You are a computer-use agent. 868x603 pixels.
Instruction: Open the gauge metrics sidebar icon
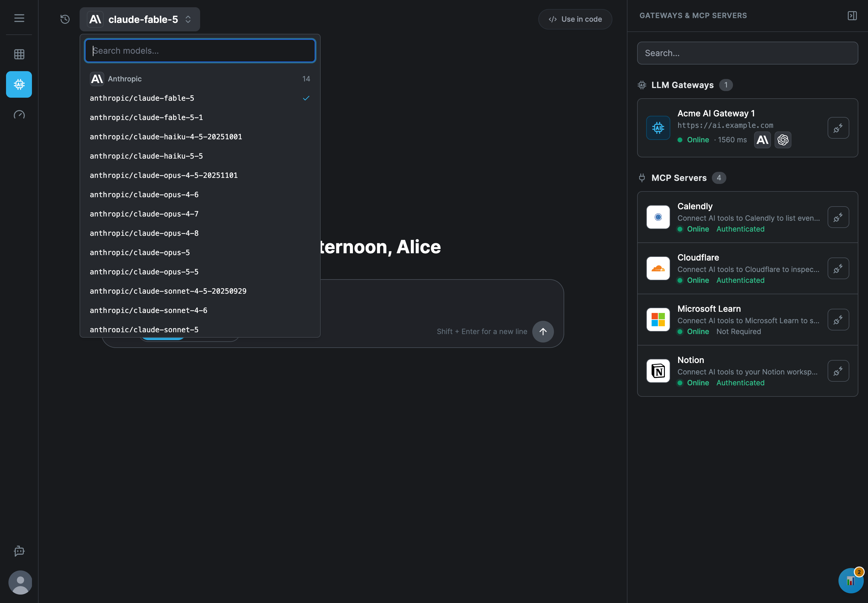19,115
